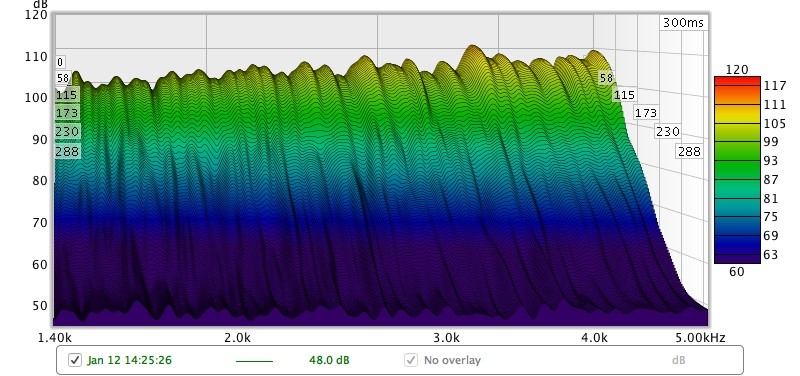Image resolution: width=800 pixels, height=376 pixels.
Task: Click the purple 63 band of the color scale
Action: (x=737, y=255)
